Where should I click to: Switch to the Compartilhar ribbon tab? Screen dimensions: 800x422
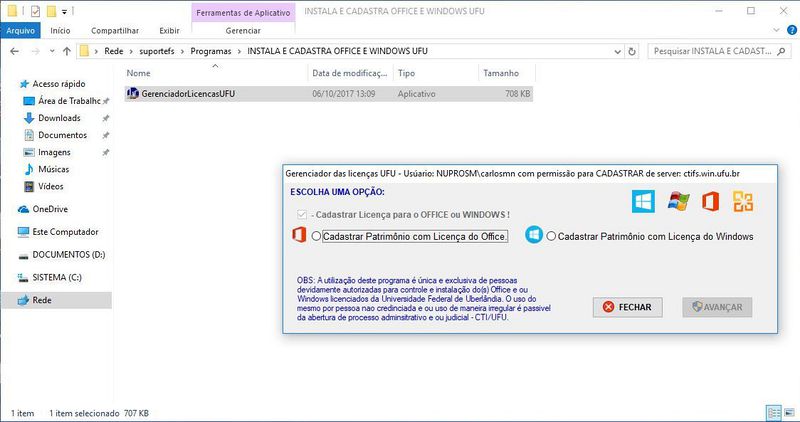click(x=115, y=31)
